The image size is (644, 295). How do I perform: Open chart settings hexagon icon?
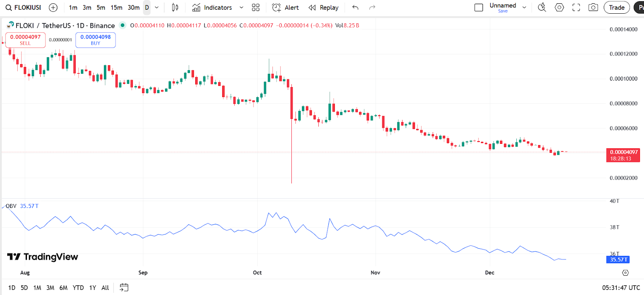559,8
